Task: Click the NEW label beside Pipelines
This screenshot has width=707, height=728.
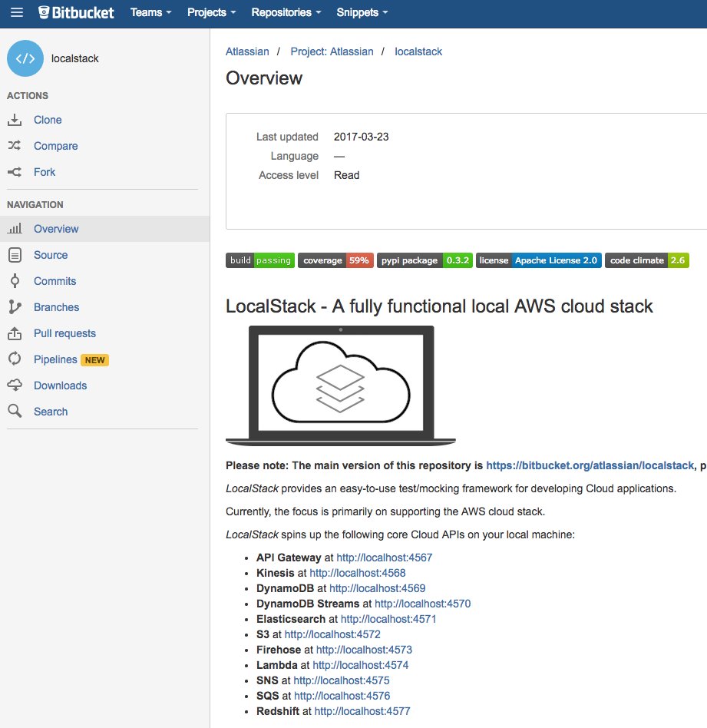Action: [x=94, y=360]
